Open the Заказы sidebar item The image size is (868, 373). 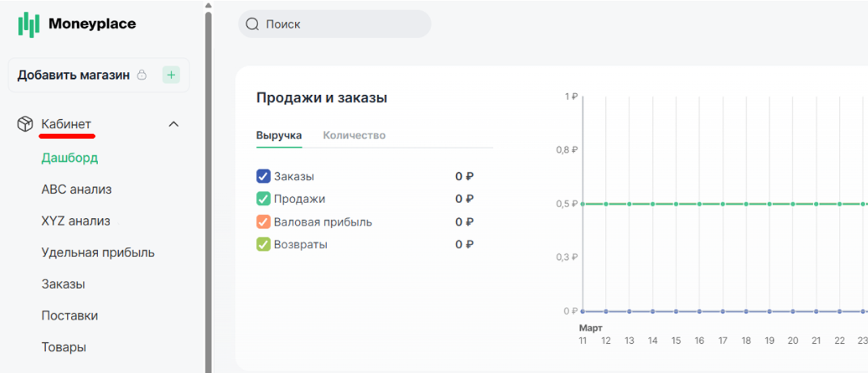(x=63, y=284)
